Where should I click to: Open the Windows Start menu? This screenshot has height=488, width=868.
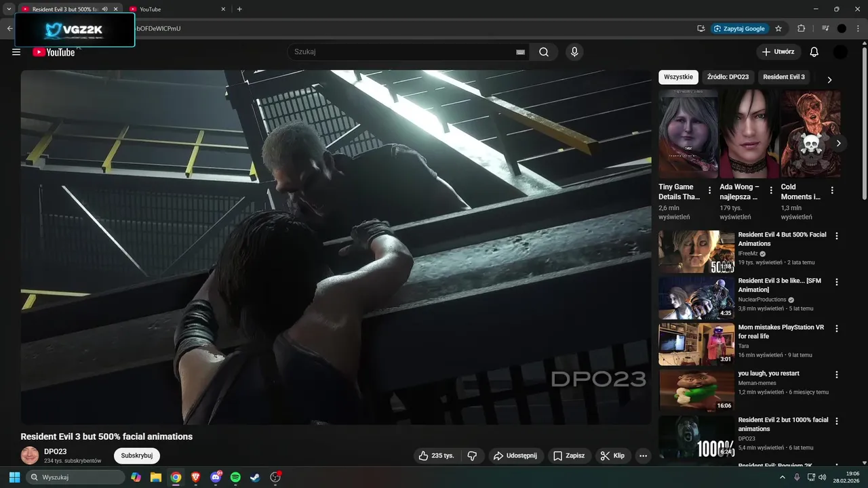coord(14,477)
